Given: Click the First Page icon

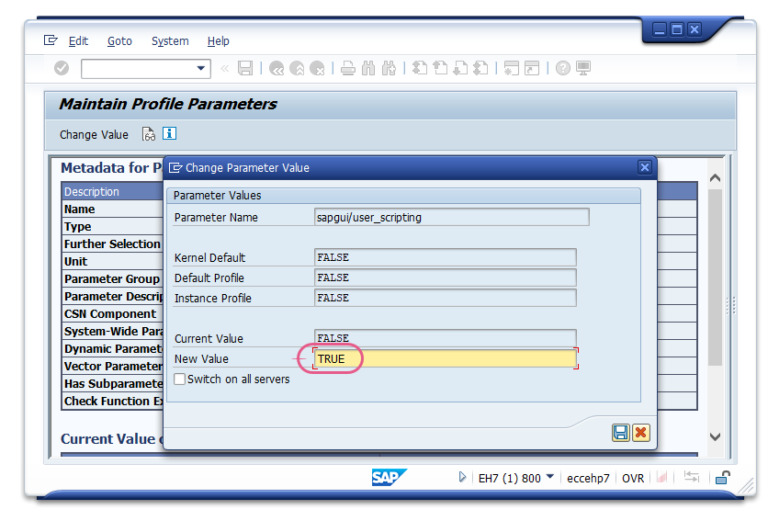Looking at the screenshot, I should (419, 68).
